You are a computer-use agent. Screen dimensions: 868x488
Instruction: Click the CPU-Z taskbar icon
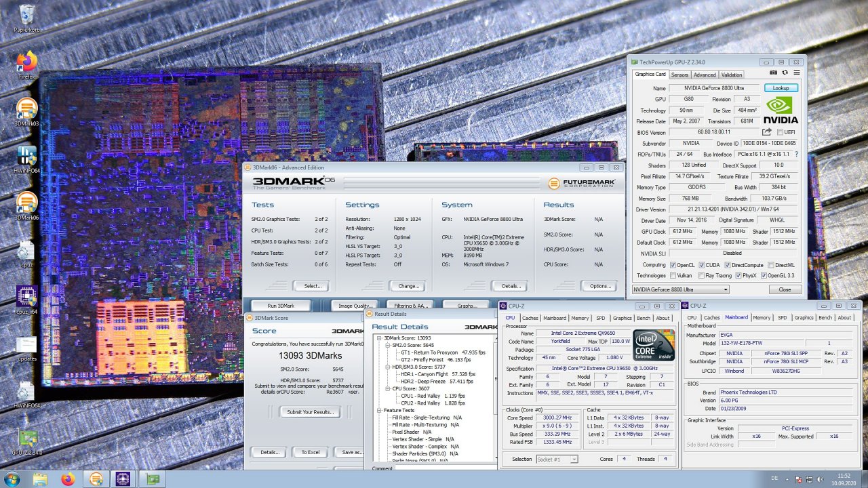point(124,479)
